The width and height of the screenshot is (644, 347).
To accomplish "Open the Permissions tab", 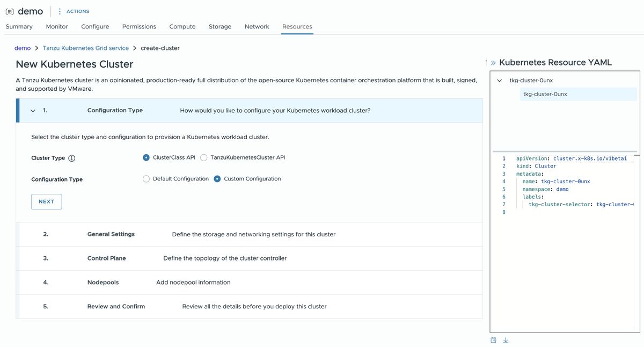I will (139, 26).
